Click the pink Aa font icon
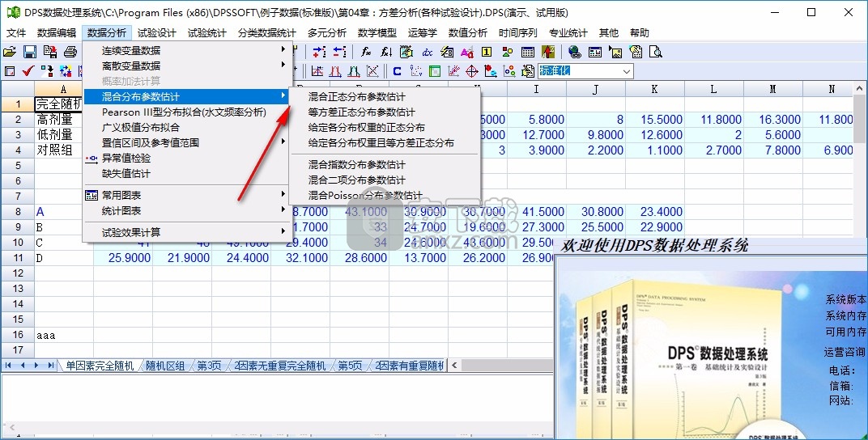The width and height of the screenshot is (868, 440). tap(467, 52)
